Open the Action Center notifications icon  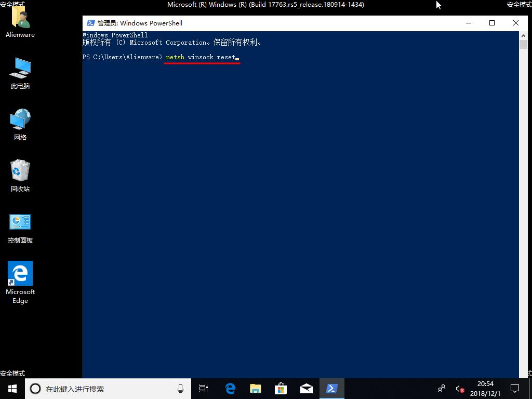(515, 389)
